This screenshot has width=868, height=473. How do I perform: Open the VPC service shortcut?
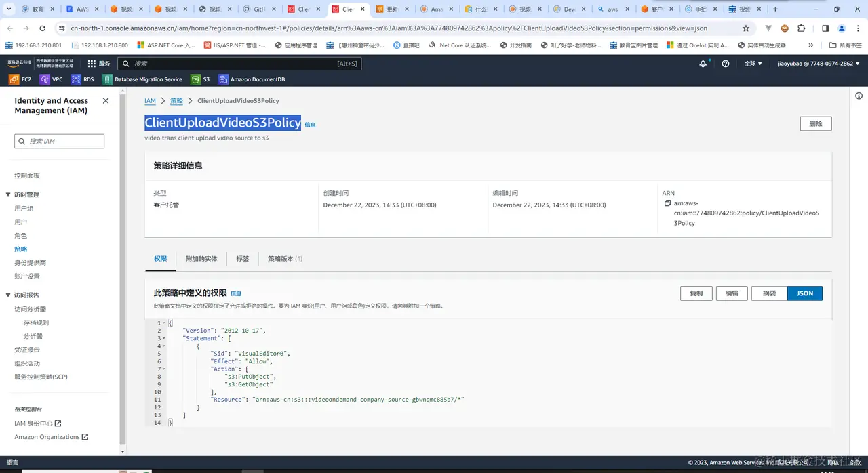pos(52,79)
